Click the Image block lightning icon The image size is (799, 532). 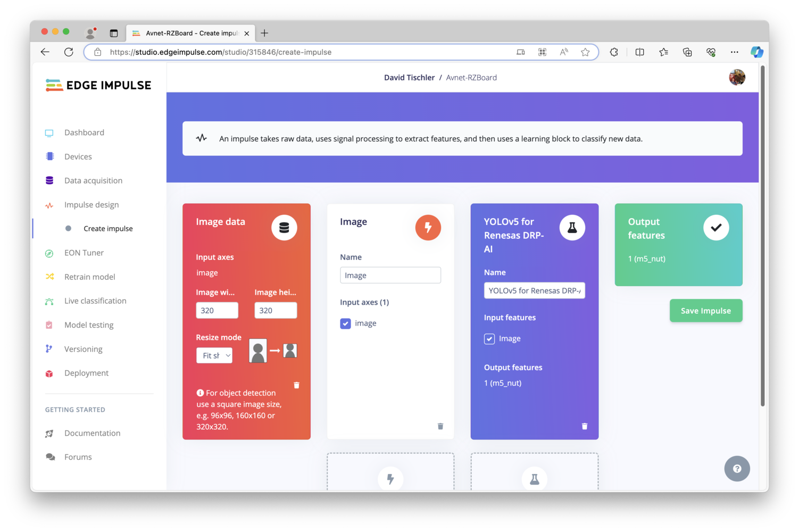point(428,228)
